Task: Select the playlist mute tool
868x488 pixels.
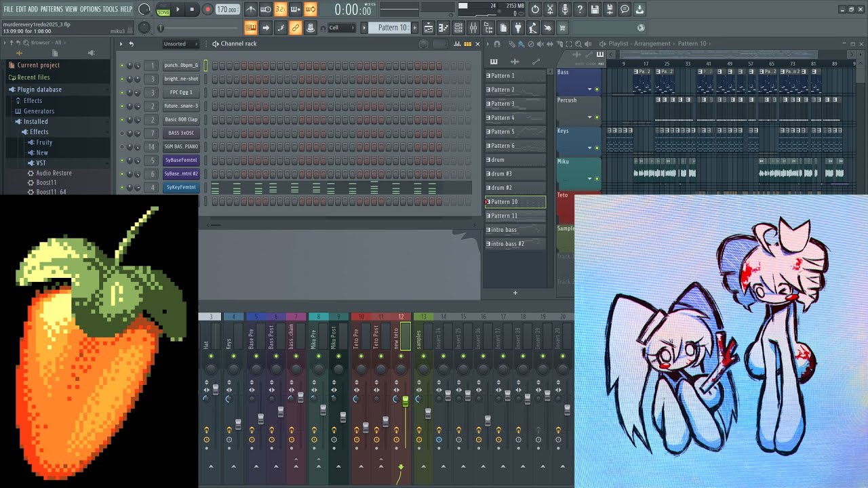Action: [x=540, y=44]
